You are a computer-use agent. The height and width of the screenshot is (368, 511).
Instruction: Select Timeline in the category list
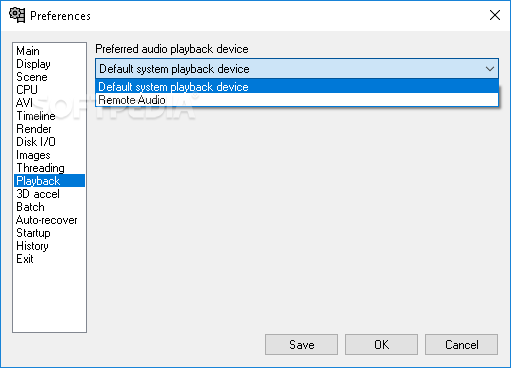(x=36, y=116)
